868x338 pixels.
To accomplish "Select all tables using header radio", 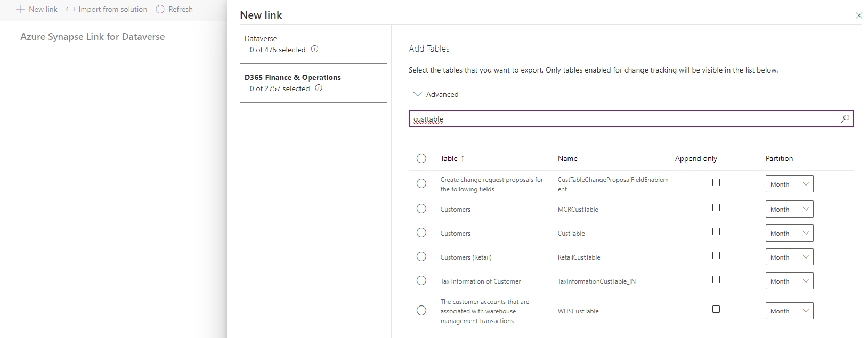I will [421, 158].
